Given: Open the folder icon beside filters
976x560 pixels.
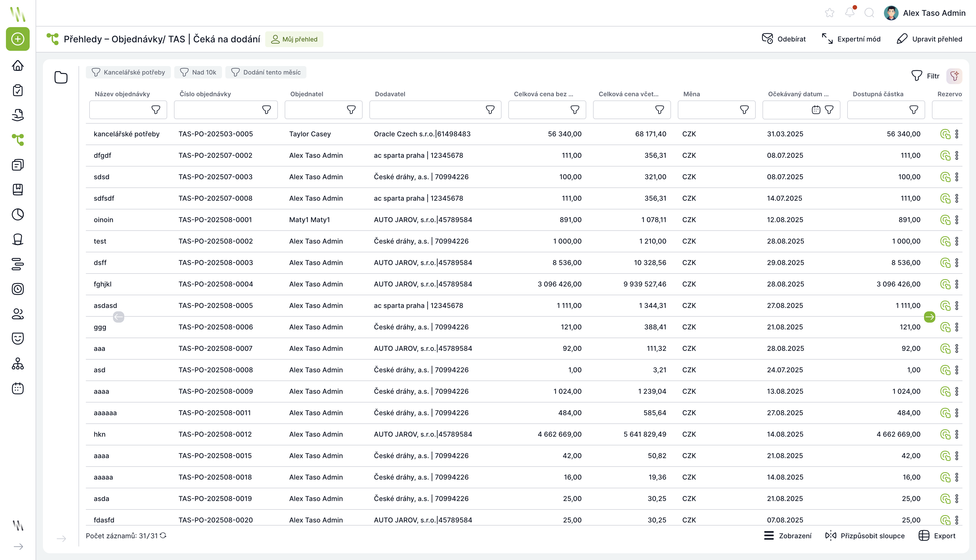Looking at the screenshot, I should (61, 77).
